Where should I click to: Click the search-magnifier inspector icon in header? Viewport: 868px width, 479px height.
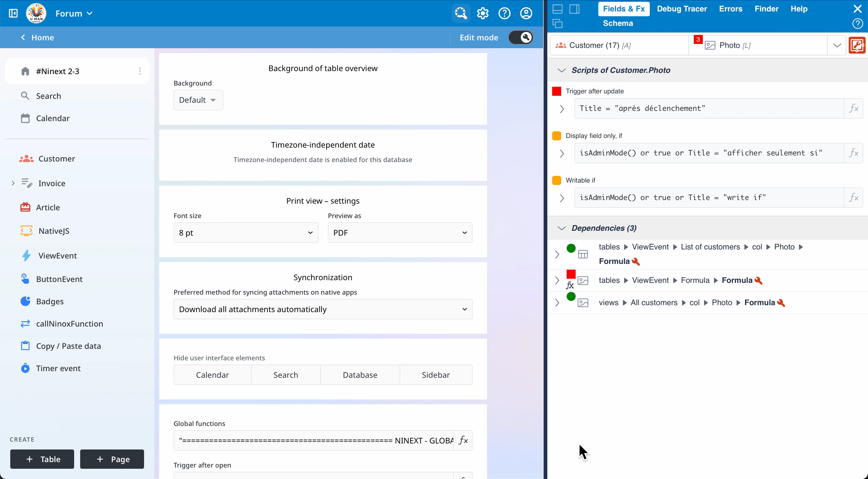[461, 14]
